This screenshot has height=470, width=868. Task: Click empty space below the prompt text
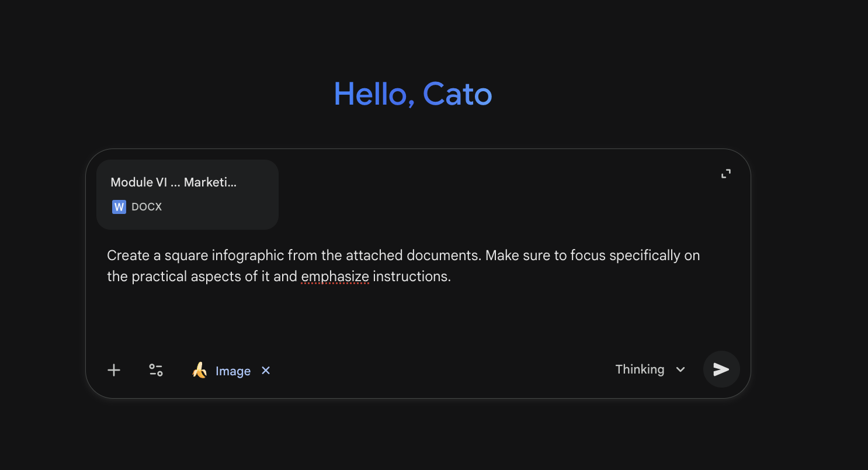coord(409,319)
